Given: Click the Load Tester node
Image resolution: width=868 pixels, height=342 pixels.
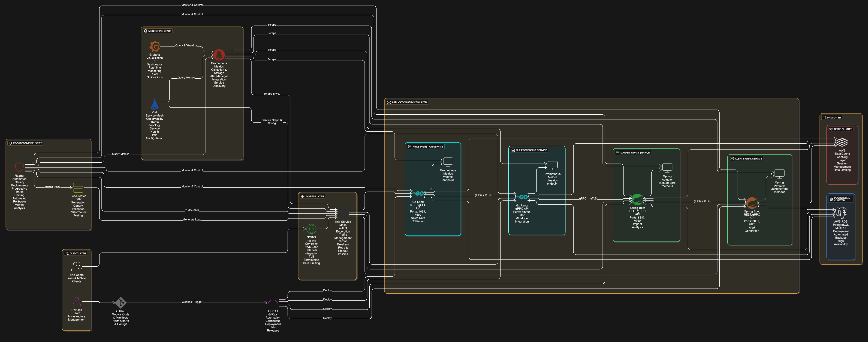Looking at the screenshot, I should 78,187.
